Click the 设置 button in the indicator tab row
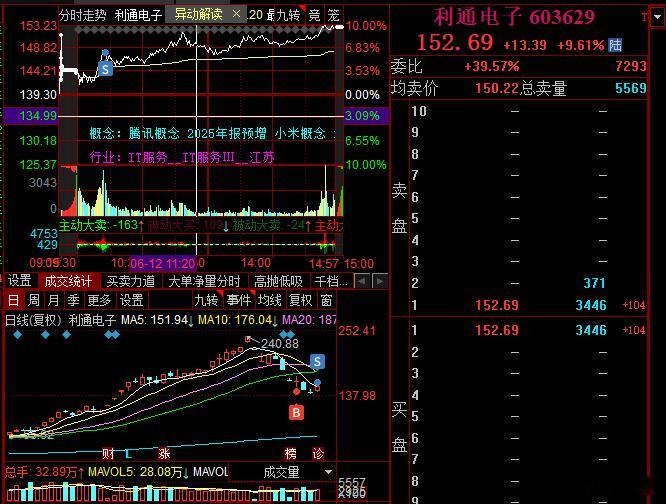The height and width of the screenshot is (504, 666). tap(20, 281)
